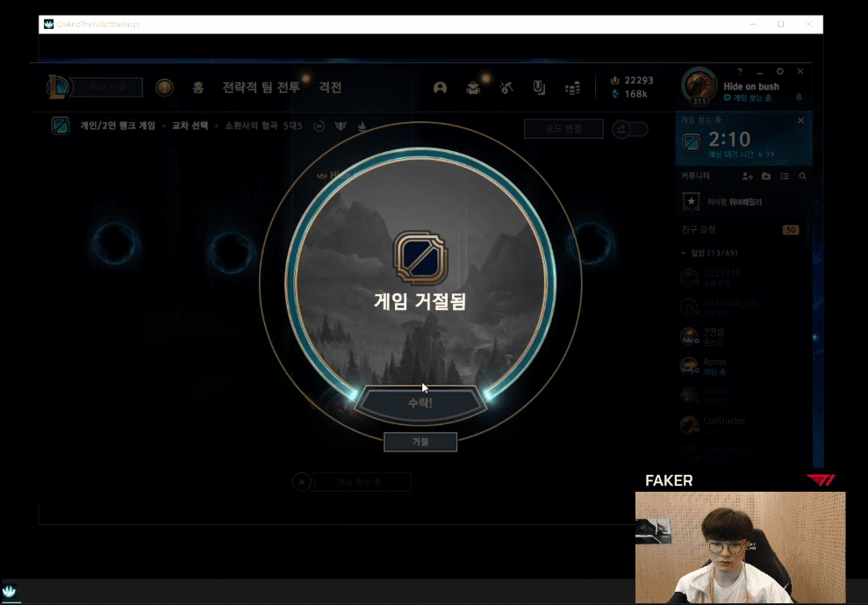Viewport: 868px width, 605px height.
Task: Click the queue type icon in search panel
Action: [692, 142]
